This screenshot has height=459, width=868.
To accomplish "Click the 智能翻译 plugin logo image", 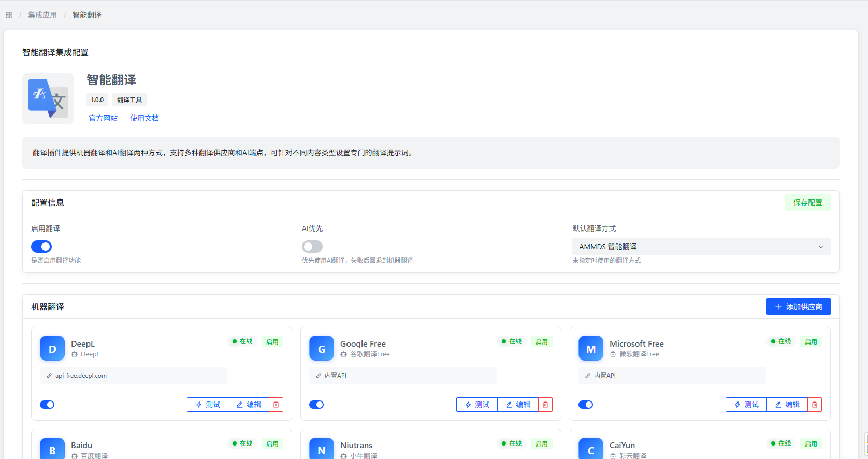I will tap(48, 98).
